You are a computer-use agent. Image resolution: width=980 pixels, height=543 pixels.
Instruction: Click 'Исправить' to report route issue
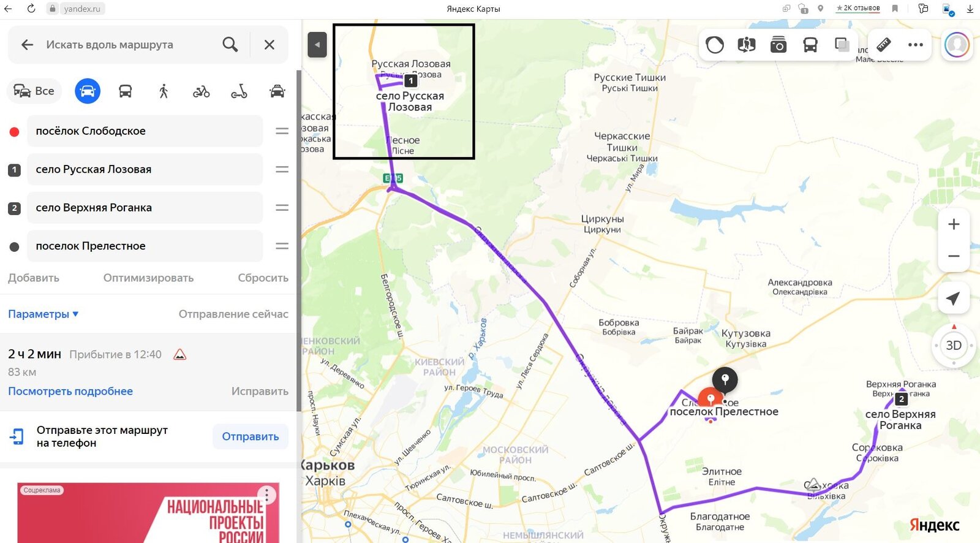pos(260,392)
